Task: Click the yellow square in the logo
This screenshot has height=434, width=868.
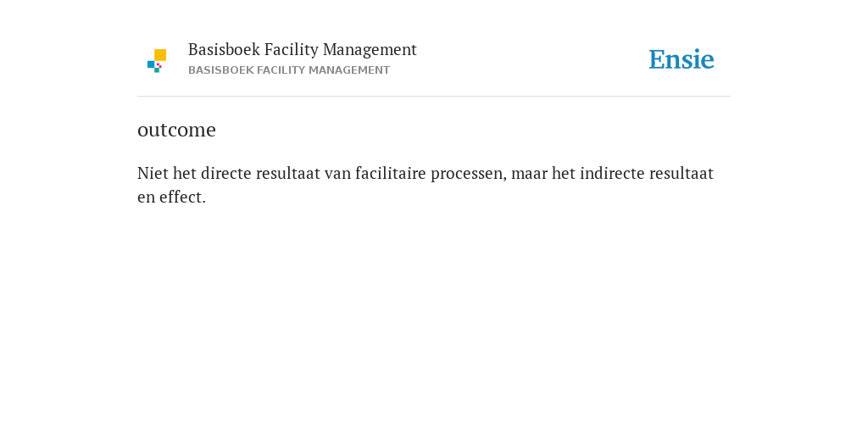Action: 160,55
